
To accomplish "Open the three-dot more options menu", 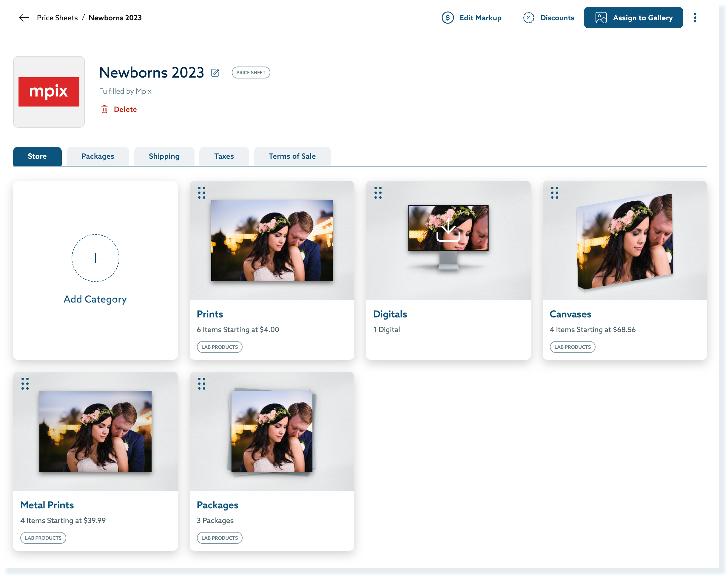I will coord(695,18).
